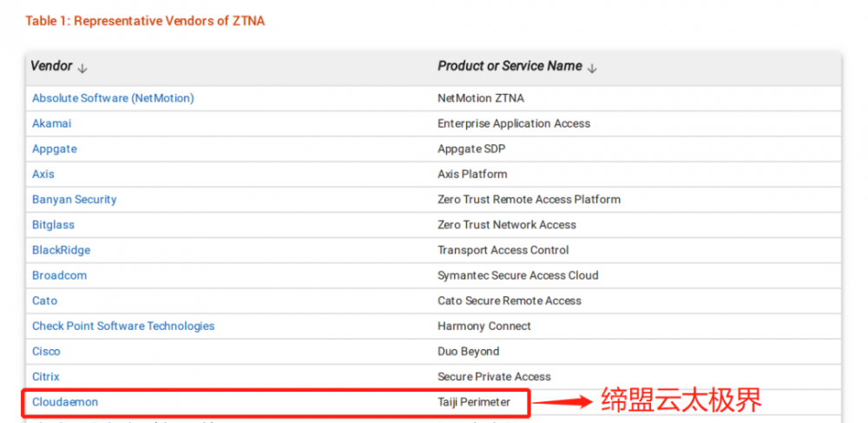The image size is (868, 423).
Task: Sort table by the Vendor arrow icon
Action: tap(82, 69)
